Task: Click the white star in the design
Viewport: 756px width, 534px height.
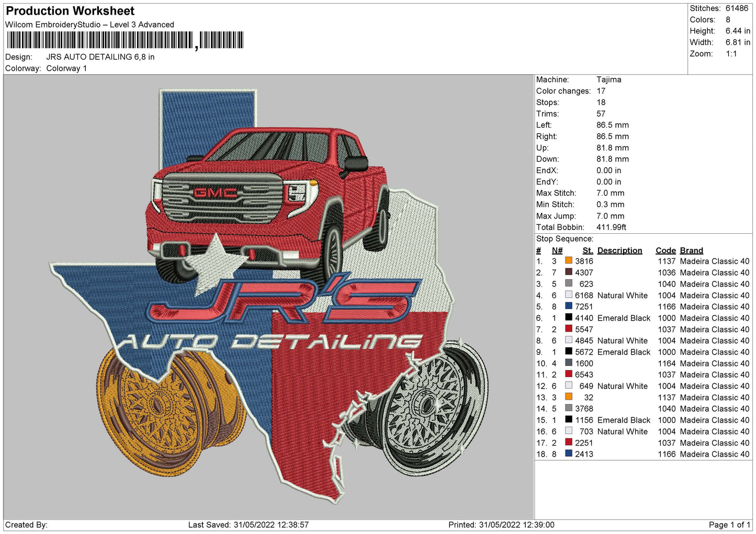Action: click(219, 264)
